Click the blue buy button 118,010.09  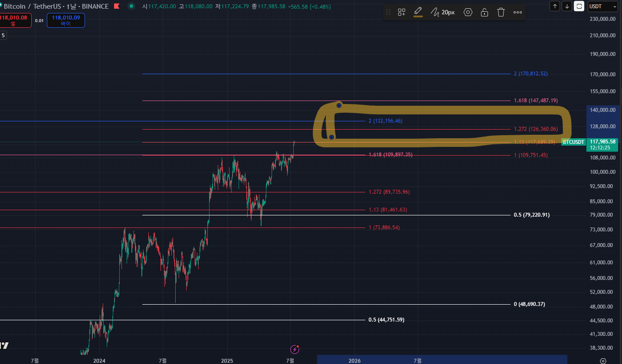pos(65,20)
